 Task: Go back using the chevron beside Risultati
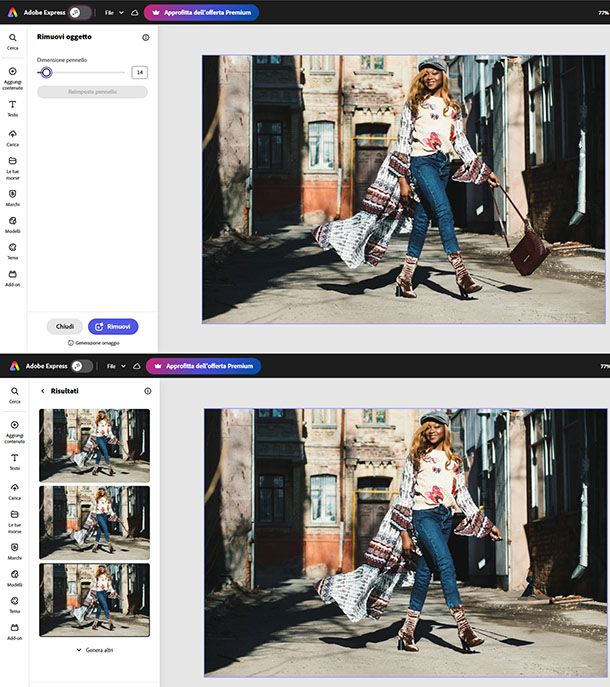43,391
